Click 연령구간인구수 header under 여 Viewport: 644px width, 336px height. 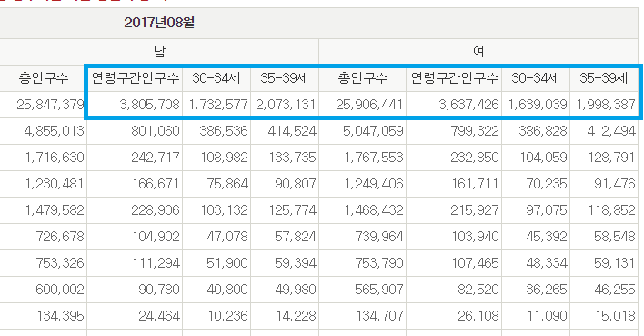(454, 78)
